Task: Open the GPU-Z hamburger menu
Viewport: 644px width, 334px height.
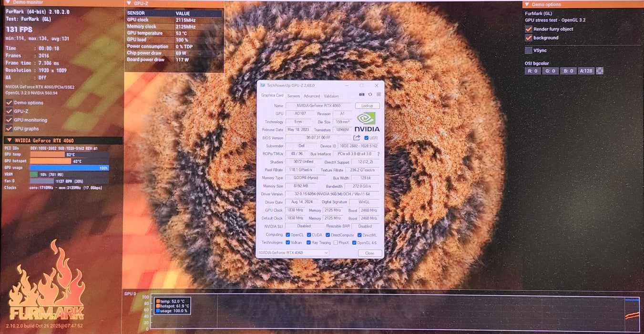Action: point(378,94)
